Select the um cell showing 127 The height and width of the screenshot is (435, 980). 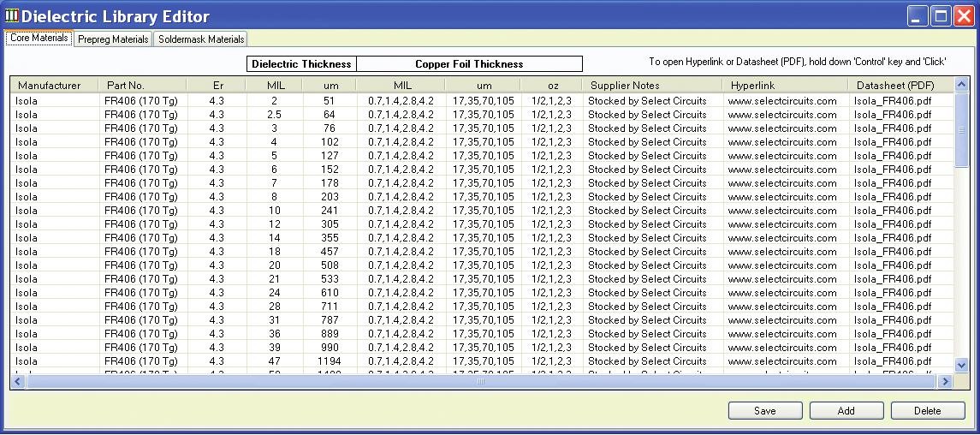pyautogui.click(x=330, y=156)
